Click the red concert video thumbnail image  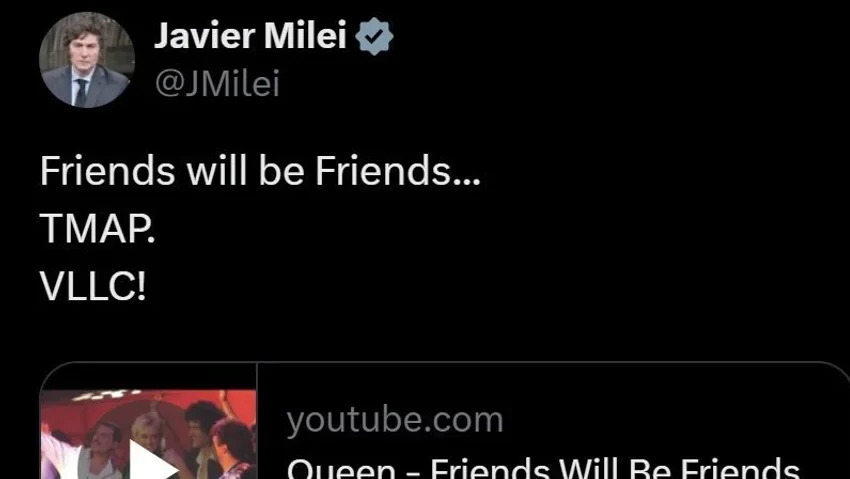coord(148,435)
